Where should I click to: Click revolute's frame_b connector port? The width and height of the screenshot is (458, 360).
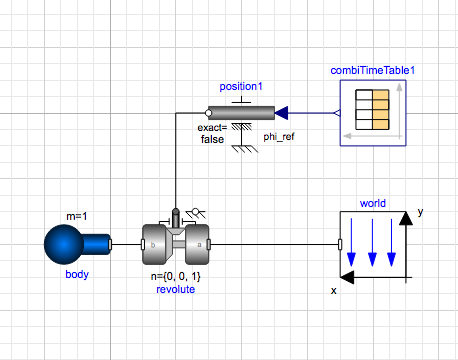click(143, 244)
